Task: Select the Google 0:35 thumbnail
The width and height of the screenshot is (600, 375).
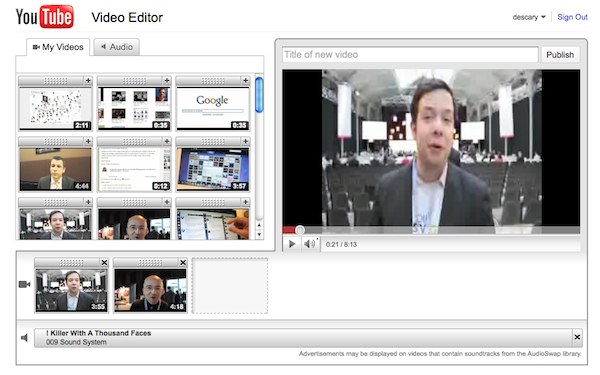Action: click(213, 108)
